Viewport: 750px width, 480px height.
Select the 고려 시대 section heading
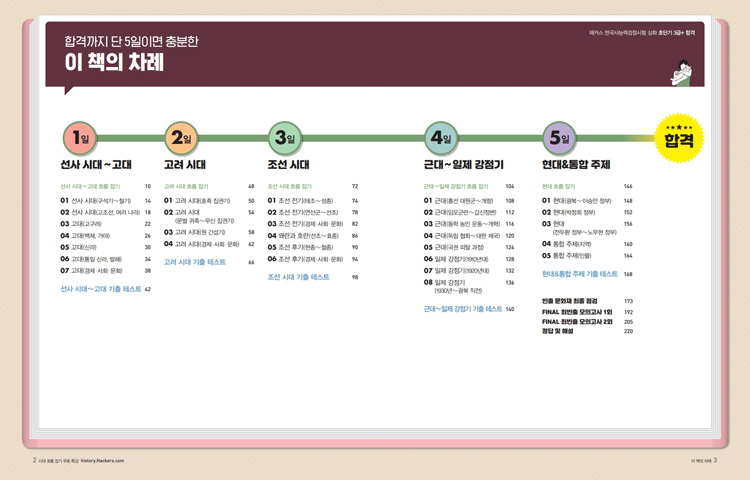coord(185,164)
